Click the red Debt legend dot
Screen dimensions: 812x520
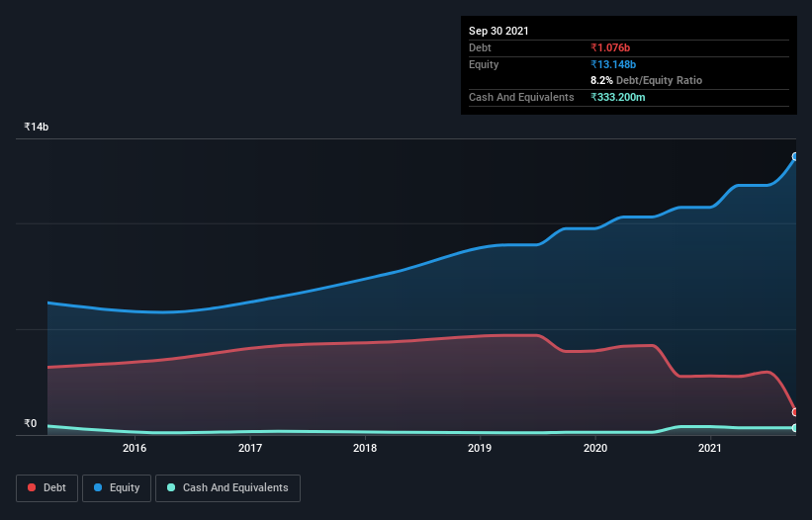coord(32,487)
